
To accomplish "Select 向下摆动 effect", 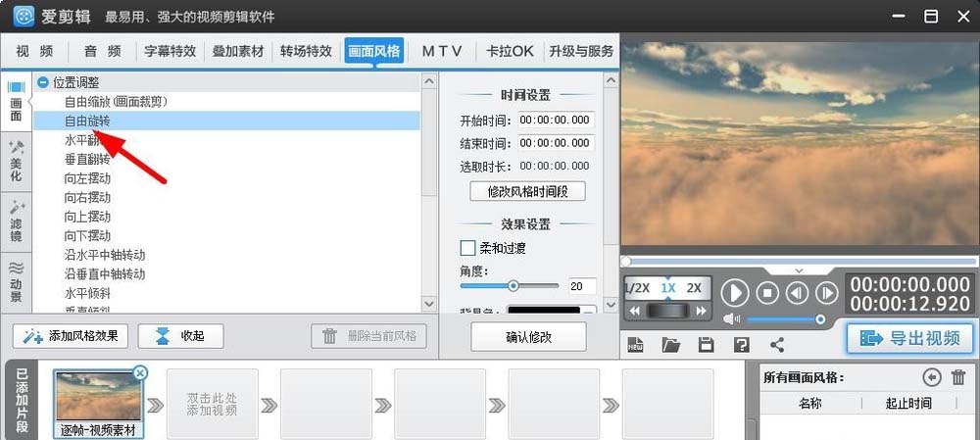I will tap(87, 235).
